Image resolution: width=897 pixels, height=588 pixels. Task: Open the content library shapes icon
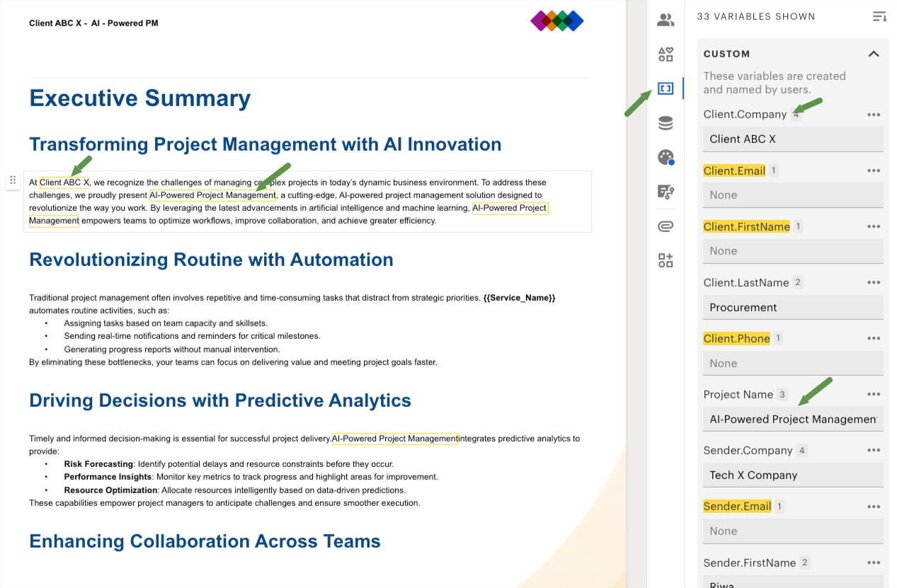(665, 54)
